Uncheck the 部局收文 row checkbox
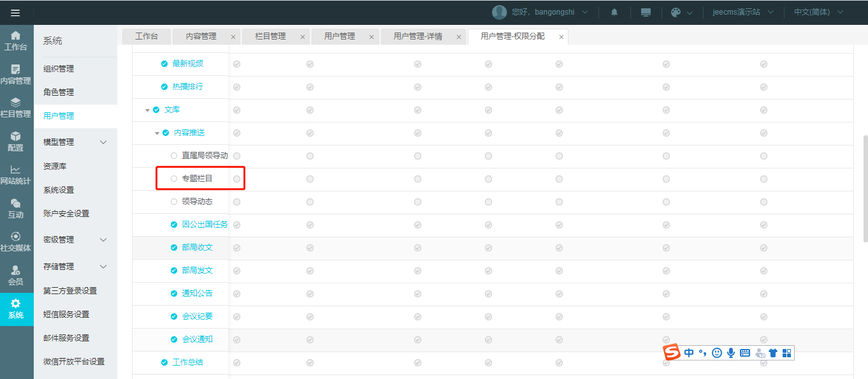Image resolution: width=868 pixels, height=379 pixels. click(x=174, y=248)
